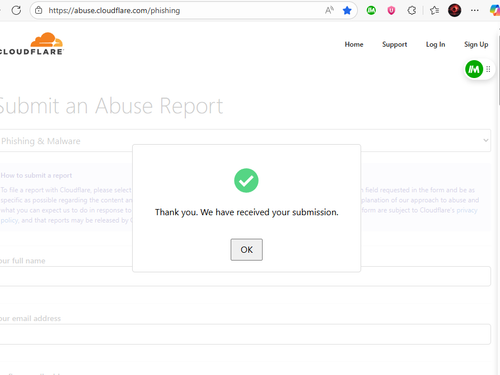Click the 'How to submit a report' heading
This screenshot has width=500, height=375.
[x=36, y=175]
